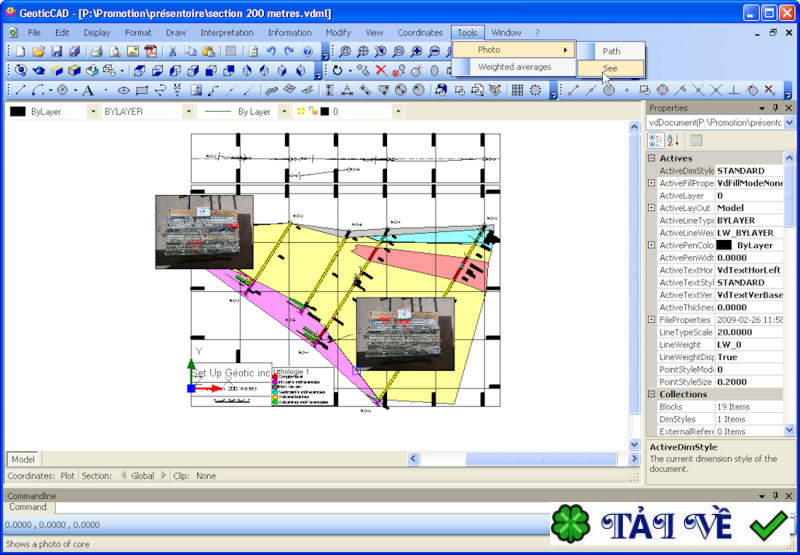Click the Save (floppy disk) icon
The height and width of the screenshot is (555, 800).
57,51
